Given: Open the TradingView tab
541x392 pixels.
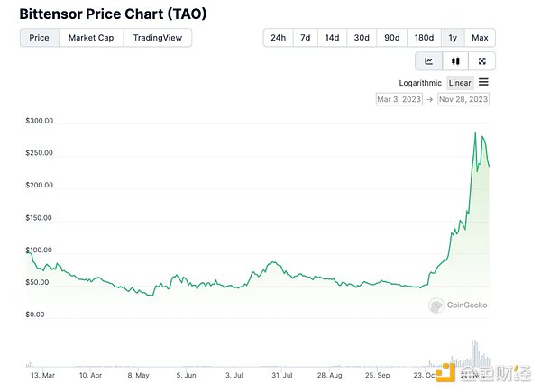Looking at the screenshot, I should tap(158, 37).
